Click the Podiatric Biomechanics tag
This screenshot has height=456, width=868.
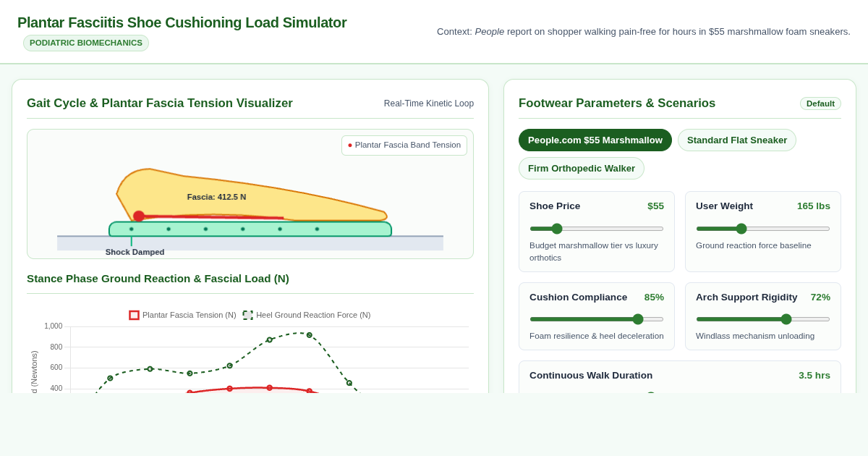click(86, 43)
